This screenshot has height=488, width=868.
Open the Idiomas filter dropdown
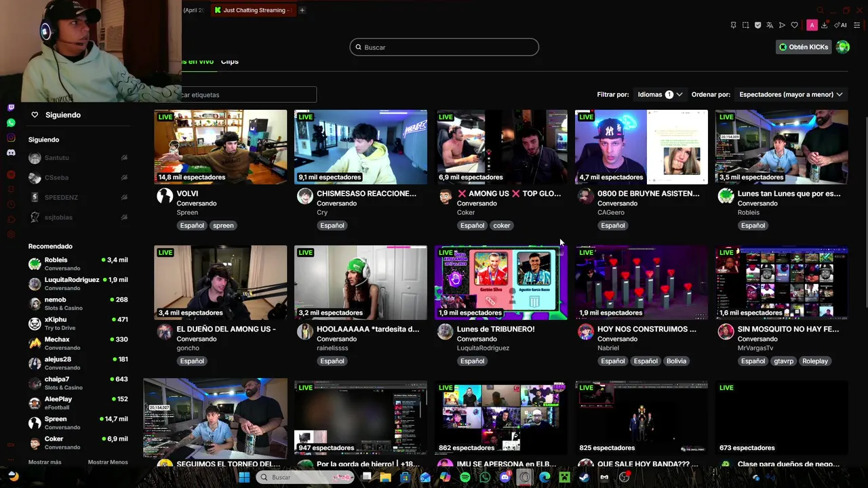(x=659, y=94)
